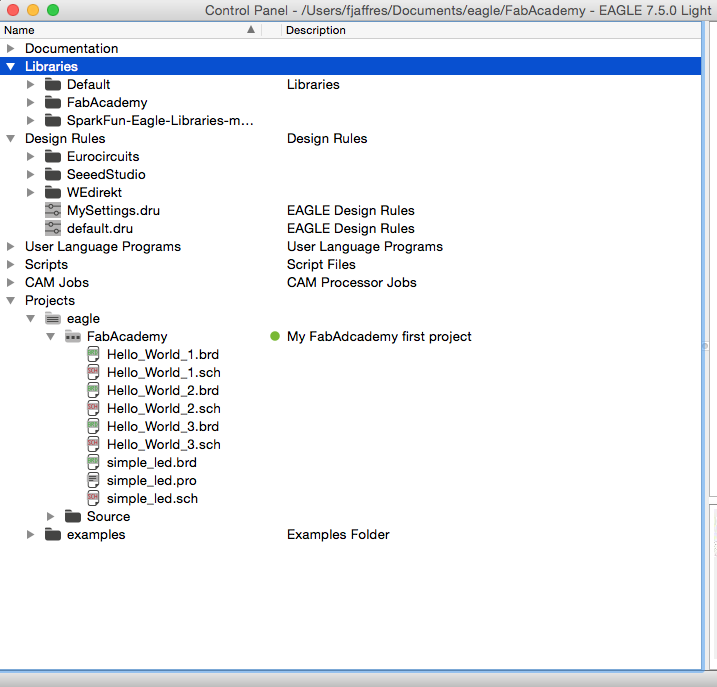The image size is (717, 687).
Task: Click the 'Script Files' description text
Action: pos(321,264)
